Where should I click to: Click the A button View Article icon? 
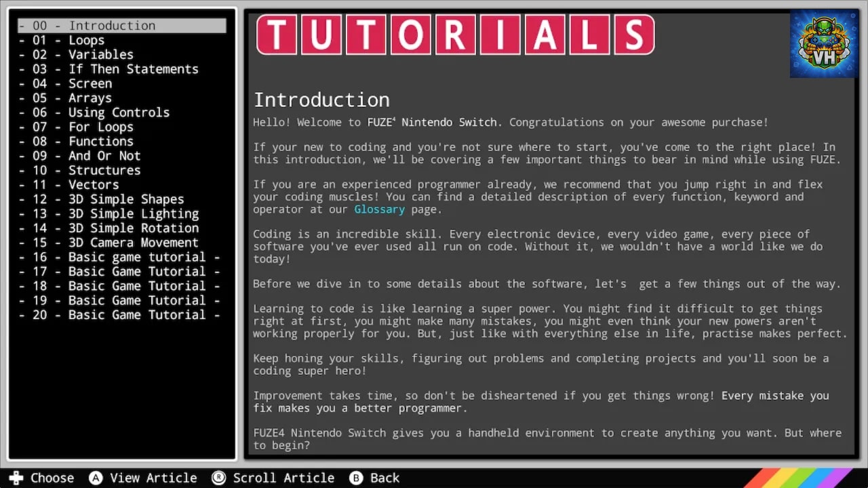pyautogui.click(x=96, y=478)
